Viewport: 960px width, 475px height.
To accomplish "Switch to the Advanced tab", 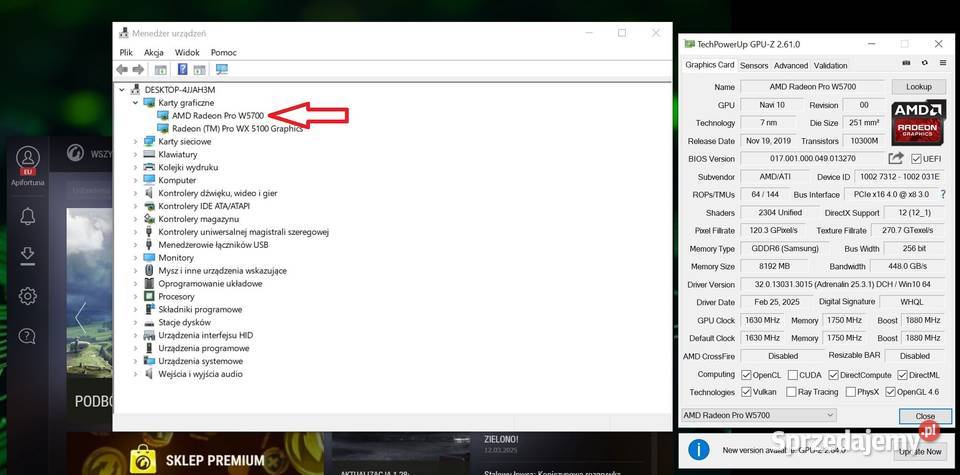I will 790,65.
